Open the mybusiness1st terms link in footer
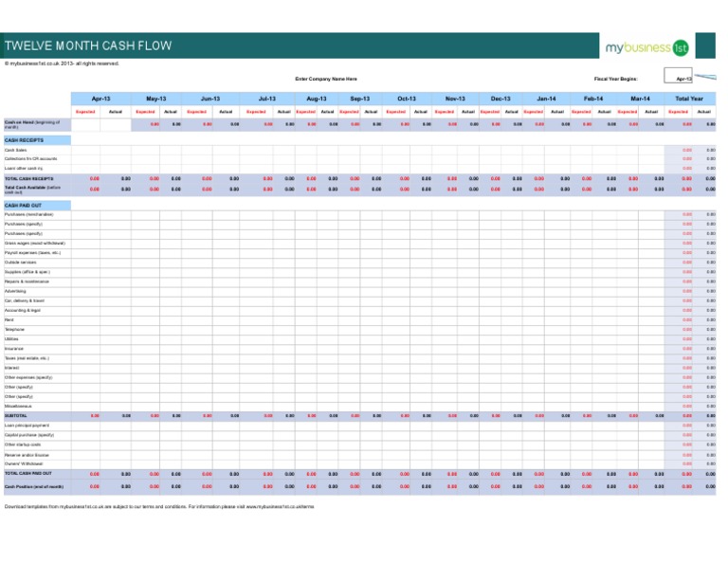 (280, 507)
